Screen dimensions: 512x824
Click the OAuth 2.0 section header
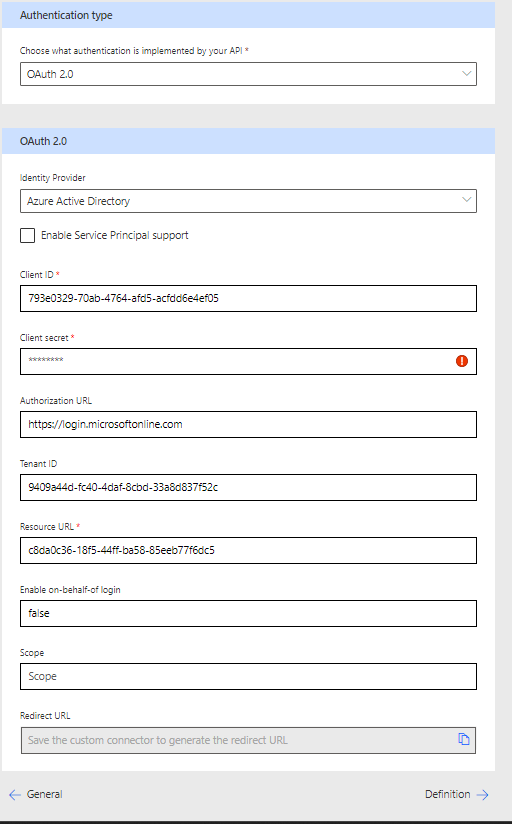pyautogui.click(x=248, y=141)
